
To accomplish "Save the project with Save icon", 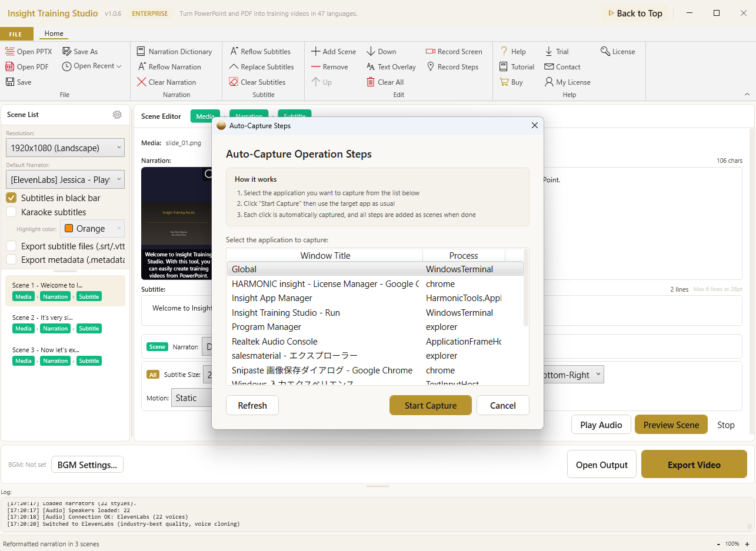I will coord(18,82).
